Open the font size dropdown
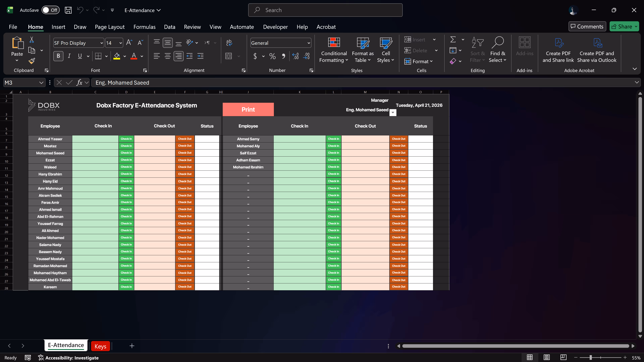This screenshot has width=644, height=362. click(121, 43)
